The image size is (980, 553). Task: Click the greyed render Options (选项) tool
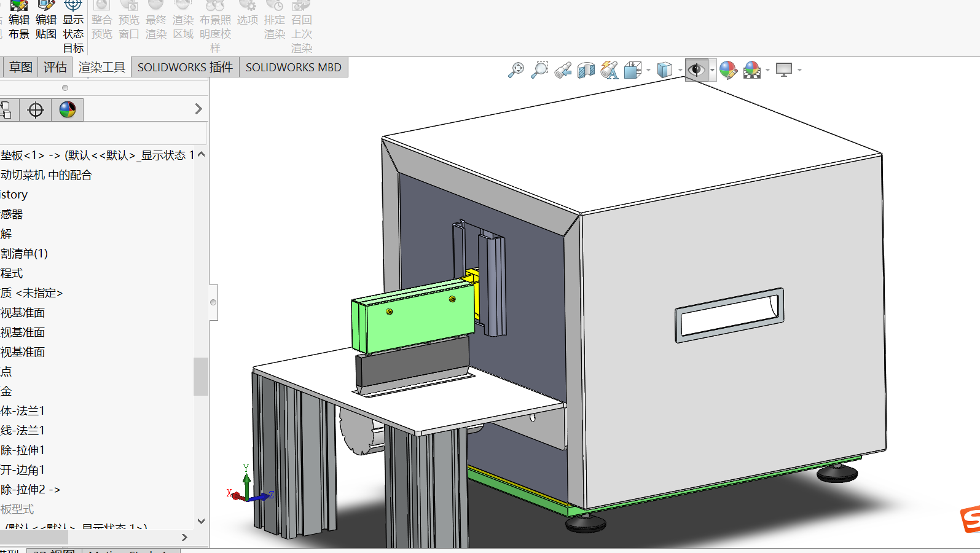coord(248,14)
